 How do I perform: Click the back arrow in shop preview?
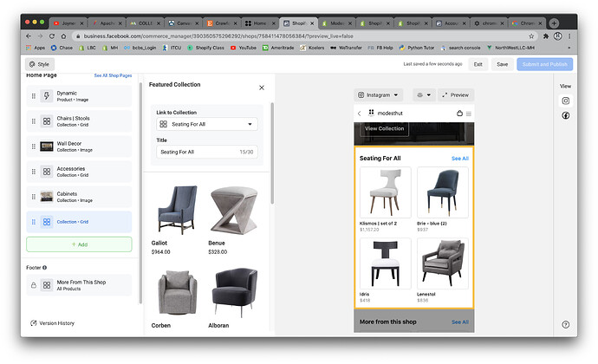pos(360,114)
